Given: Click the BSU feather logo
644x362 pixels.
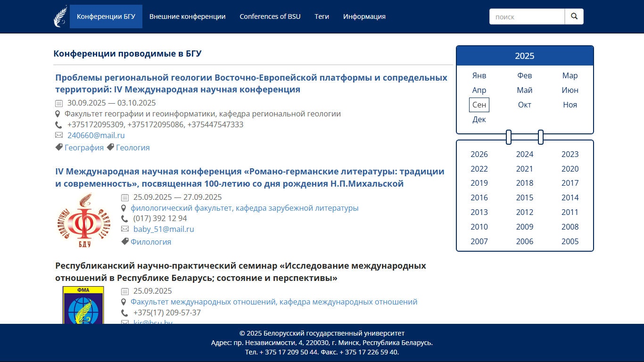Looking at the screenshot, I should click(x=60, y=16).
